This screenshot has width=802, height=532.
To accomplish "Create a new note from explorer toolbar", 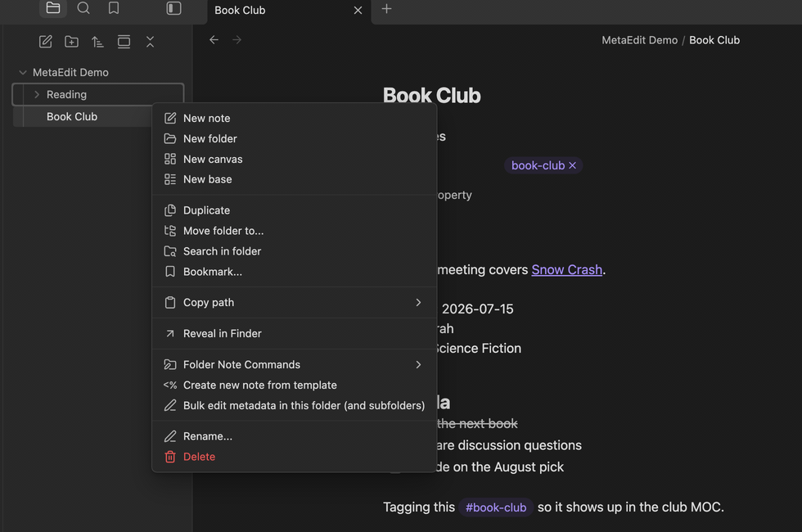I will (46, 42).
